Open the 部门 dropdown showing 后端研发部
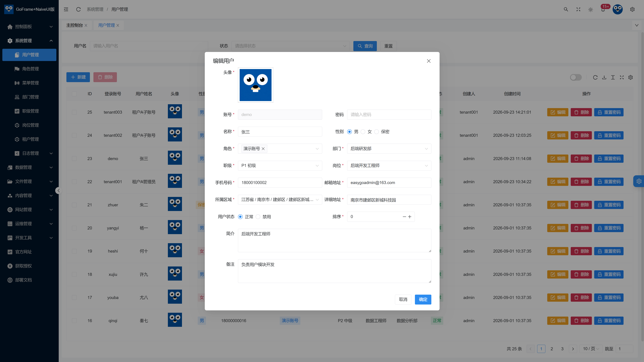 click(389, 149)
